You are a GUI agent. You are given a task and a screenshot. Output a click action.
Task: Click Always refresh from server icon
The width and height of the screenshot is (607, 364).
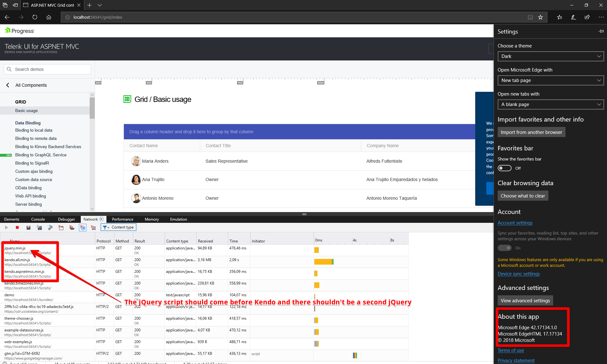pos(39,227)
